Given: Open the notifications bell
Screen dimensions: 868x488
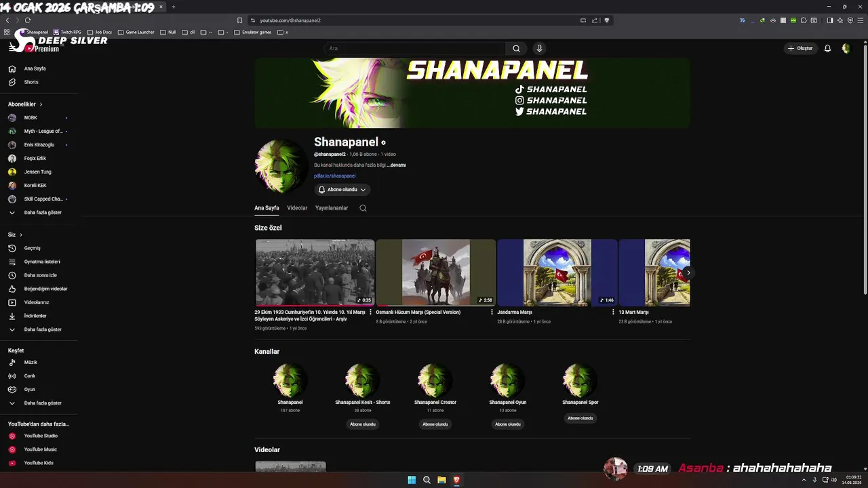Looking at the screenshot, I should (827, 48).
